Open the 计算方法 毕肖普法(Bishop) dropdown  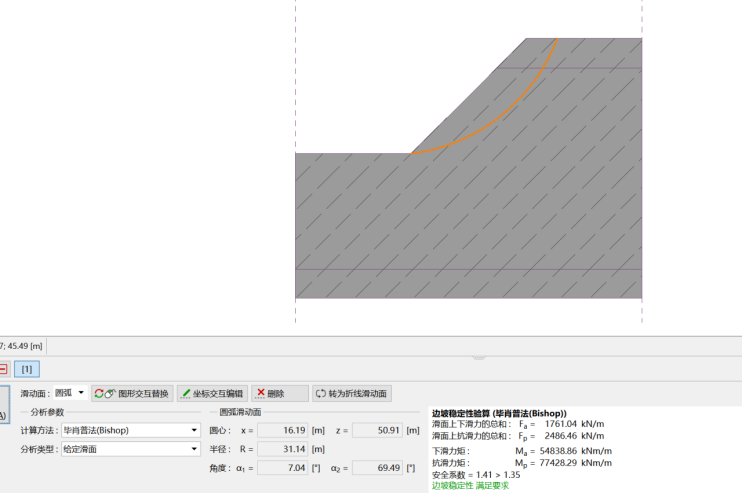(131, 430)
